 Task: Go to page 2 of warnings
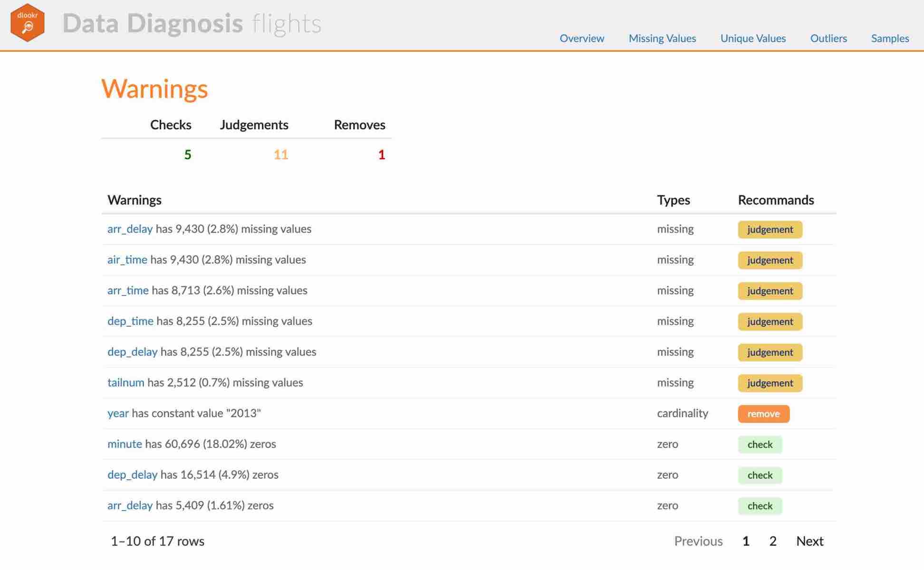pyautogui.click(x=772, y=541)
